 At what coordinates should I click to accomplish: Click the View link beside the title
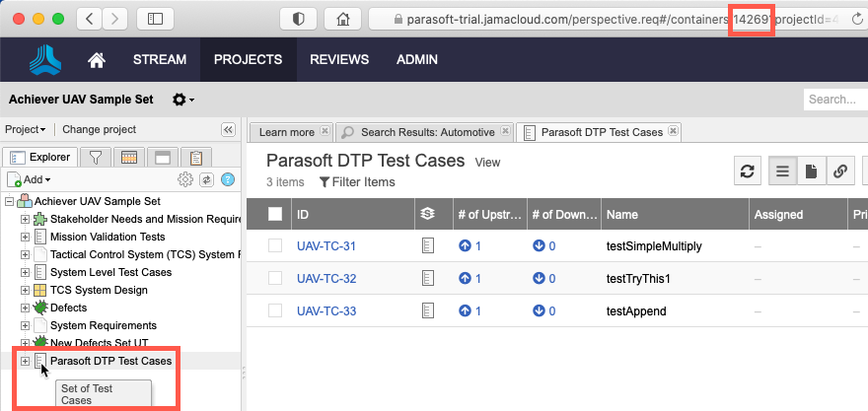click(x=487, y=163)
